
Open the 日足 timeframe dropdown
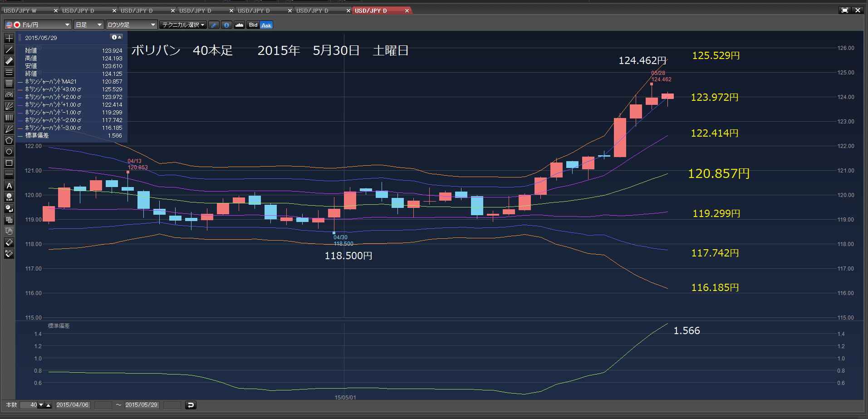click(89, 25)
